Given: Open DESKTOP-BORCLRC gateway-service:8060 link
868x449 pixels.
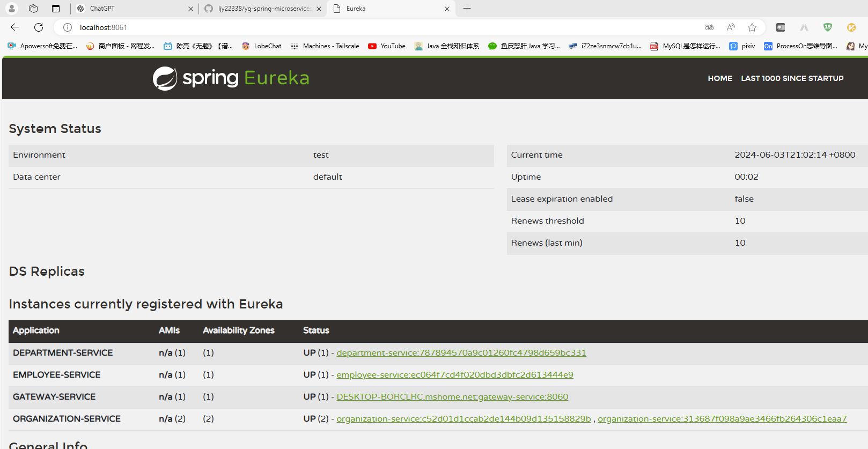Looking at the screenshot, I should coord(452,397).
